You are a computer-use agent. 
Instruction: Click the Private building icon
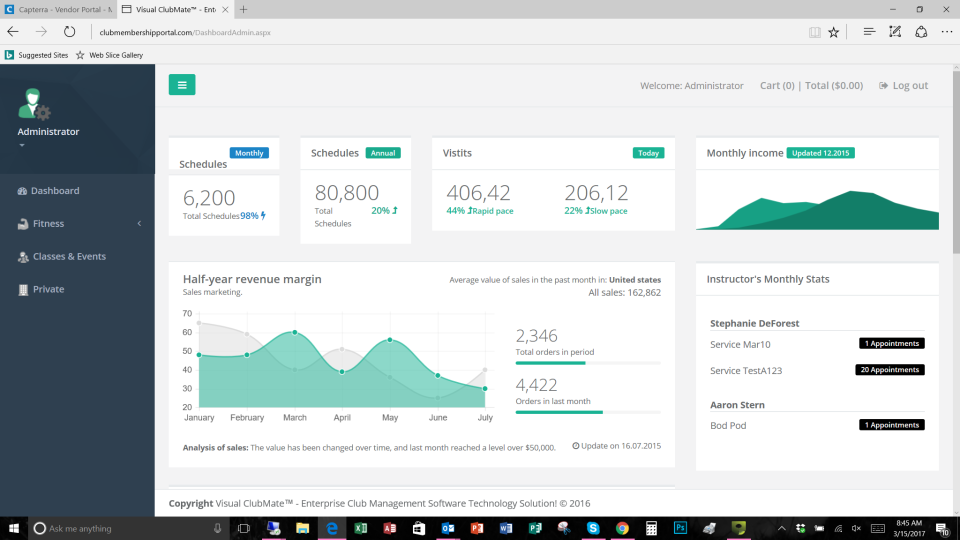(23, 290)
